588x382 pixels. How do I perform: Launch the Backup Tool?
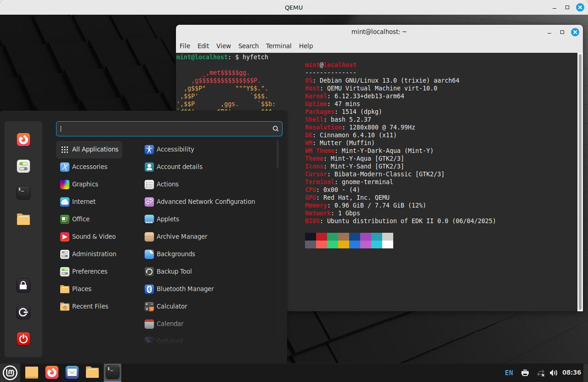(208, 271)
